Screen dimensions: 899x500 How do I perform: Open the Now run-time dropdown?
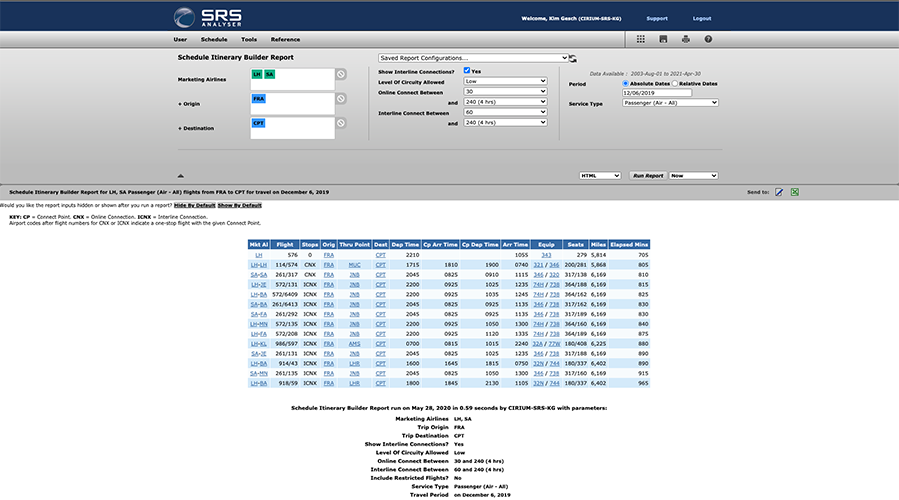tap(694, 175)
